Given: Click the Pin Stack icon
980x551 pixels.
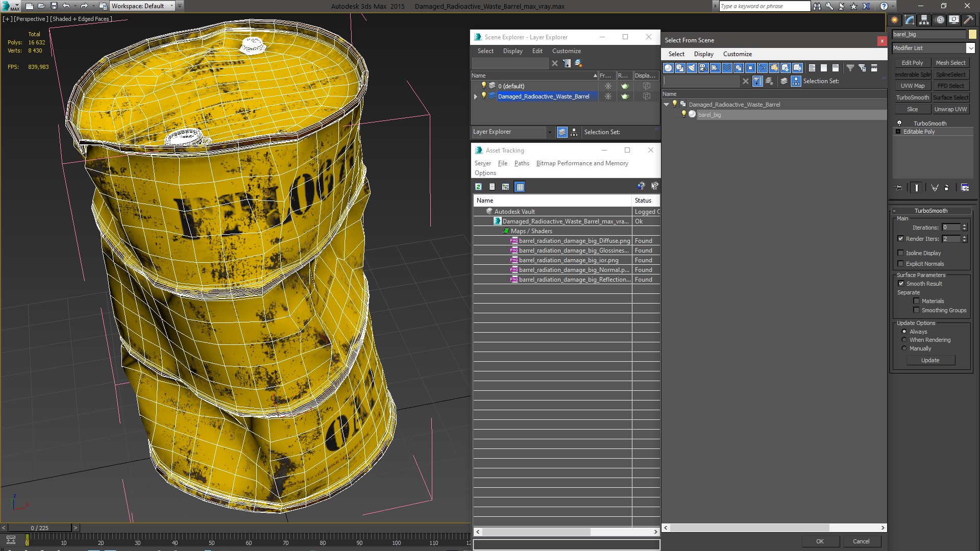Looking at the screenshot, I should point(899,188).
